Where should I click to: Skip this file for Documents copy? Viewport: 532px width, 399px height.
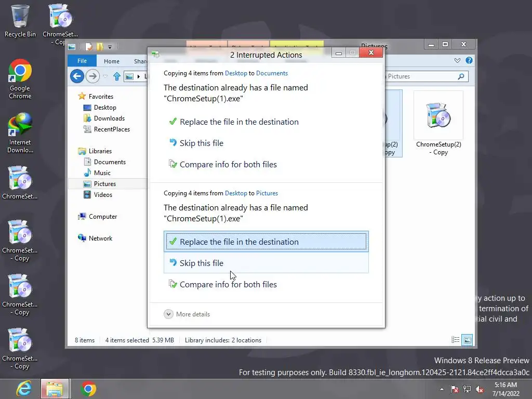tap(266, 143)
